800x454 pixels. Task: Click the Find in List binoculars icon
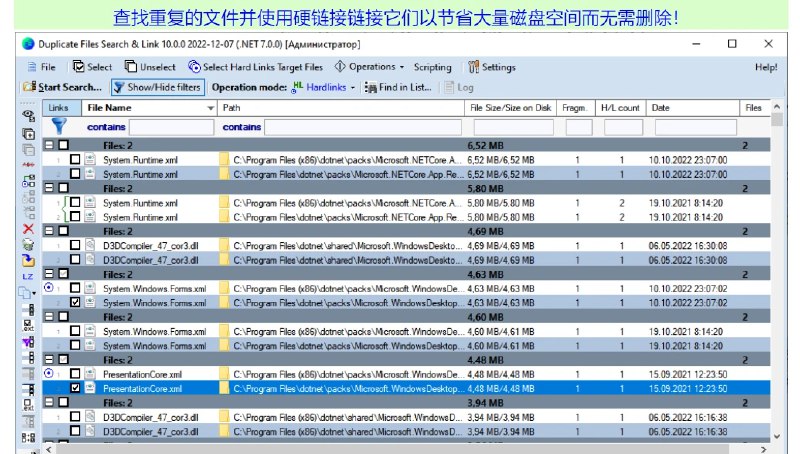pos(370,87)
